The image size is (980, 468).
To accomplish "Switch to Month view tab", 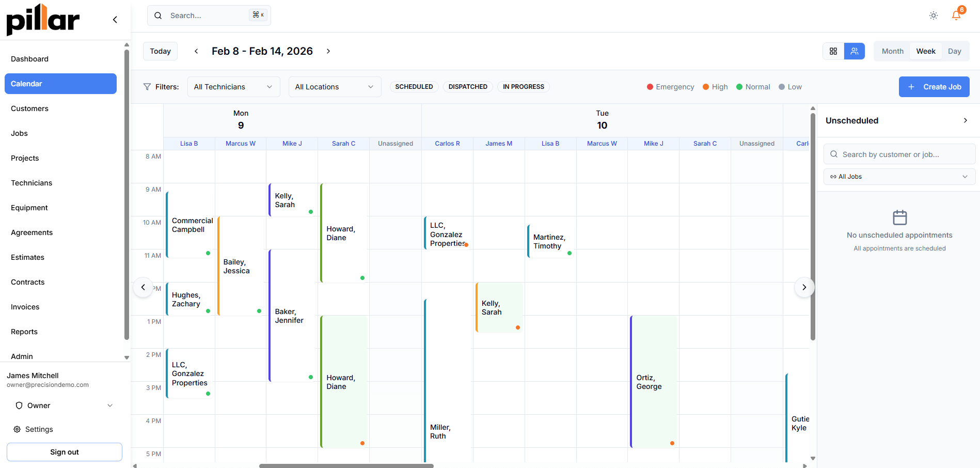I will 892,51.
